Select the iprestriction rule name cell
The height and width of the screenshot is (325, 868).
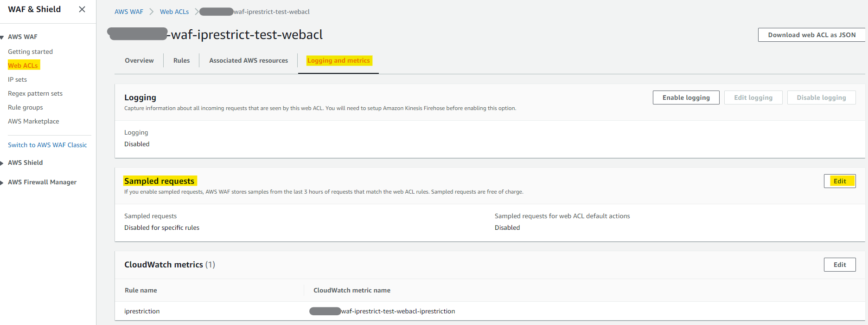(x=142, y=311)
